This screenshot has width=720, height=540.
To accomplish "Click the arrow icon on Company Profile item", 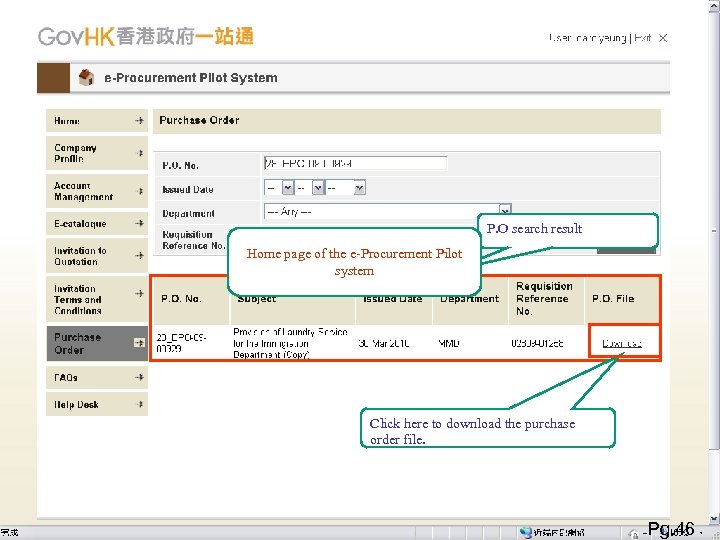I will coord(140,153).
